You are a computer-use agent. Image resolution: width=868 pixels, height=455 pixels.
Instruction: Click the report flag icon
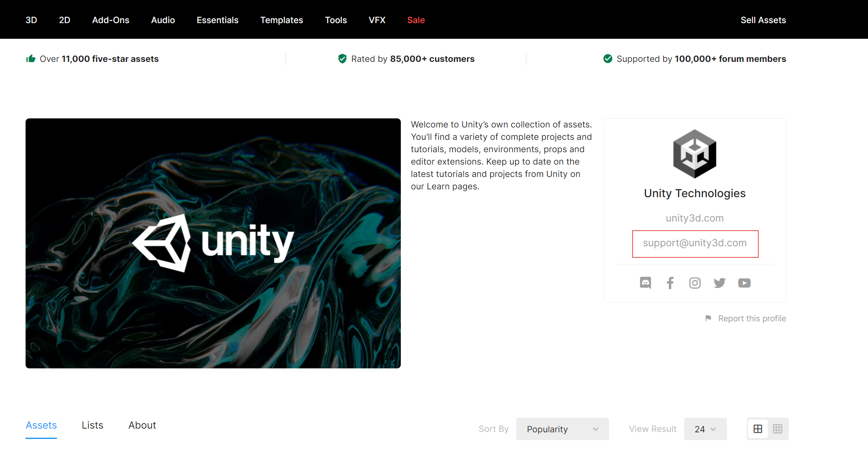[x=708, y=318]
